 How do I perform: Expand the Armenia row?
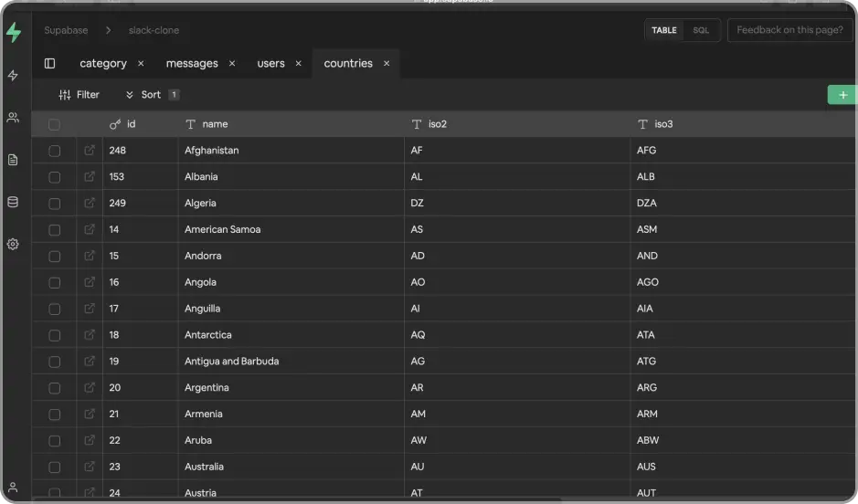point(90,414)
